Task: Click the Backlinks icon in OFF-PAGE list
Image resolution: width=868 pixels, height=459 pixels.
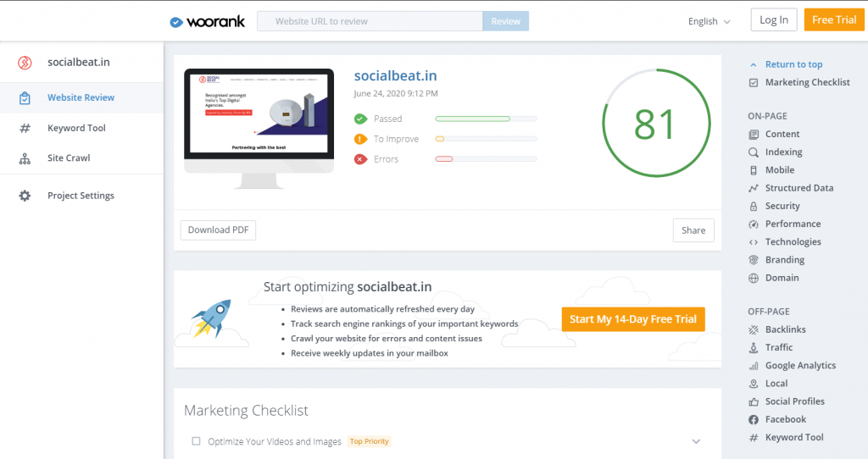Action: (x=754, y=329)
